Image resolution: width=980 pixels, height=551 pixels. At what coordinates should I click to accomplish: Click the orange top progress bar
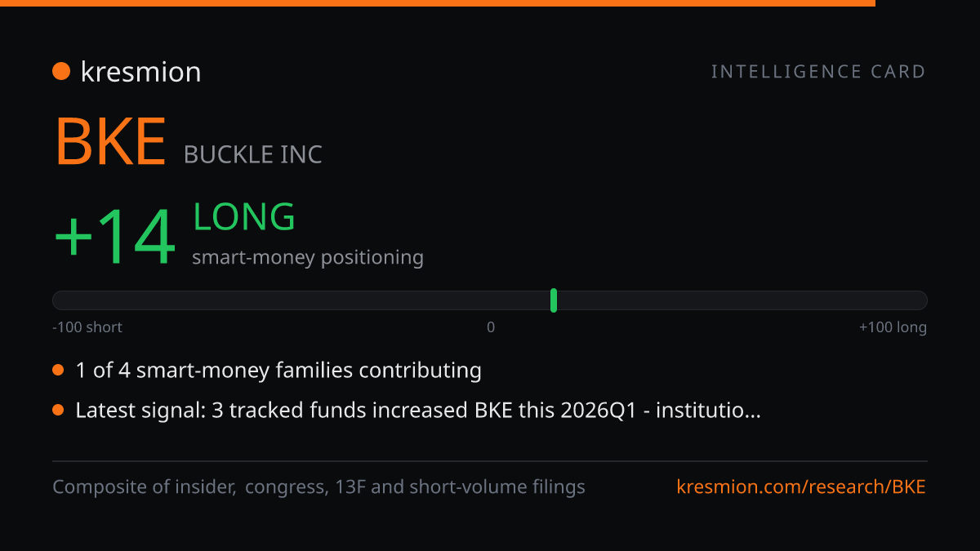(438, 3)
